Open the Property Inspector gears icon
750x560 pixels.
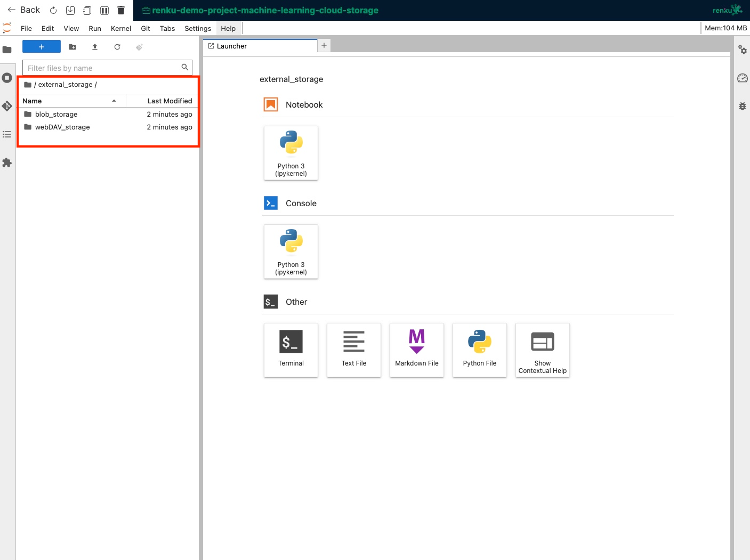pyautogui.click(x=743, y=50)
